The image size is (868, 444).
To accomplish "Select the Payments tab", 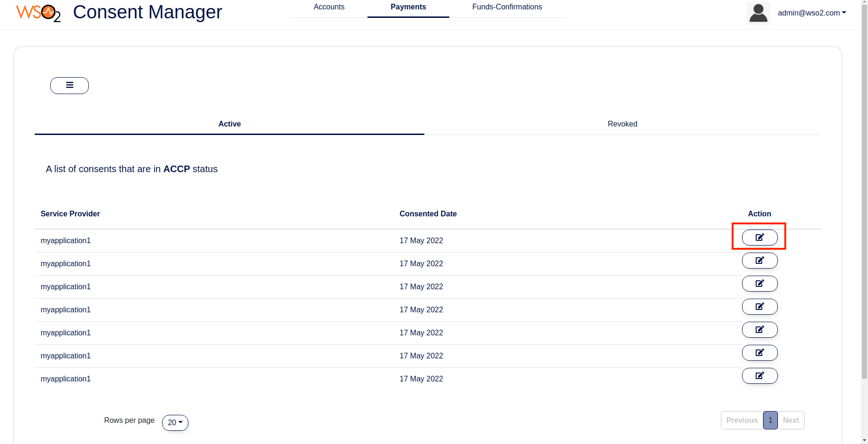I will (408, 7).
